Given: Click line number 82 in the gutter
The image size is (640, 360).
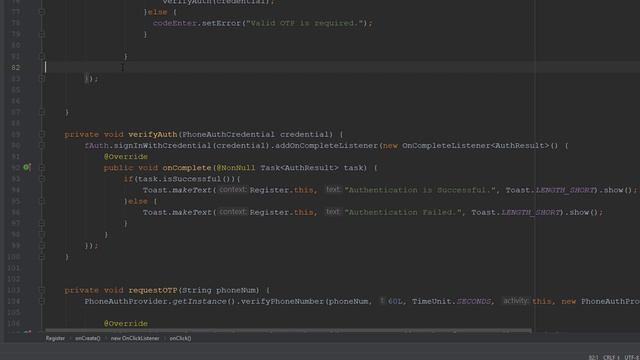Looking at the screenshot, I should (x=16, y=67).
